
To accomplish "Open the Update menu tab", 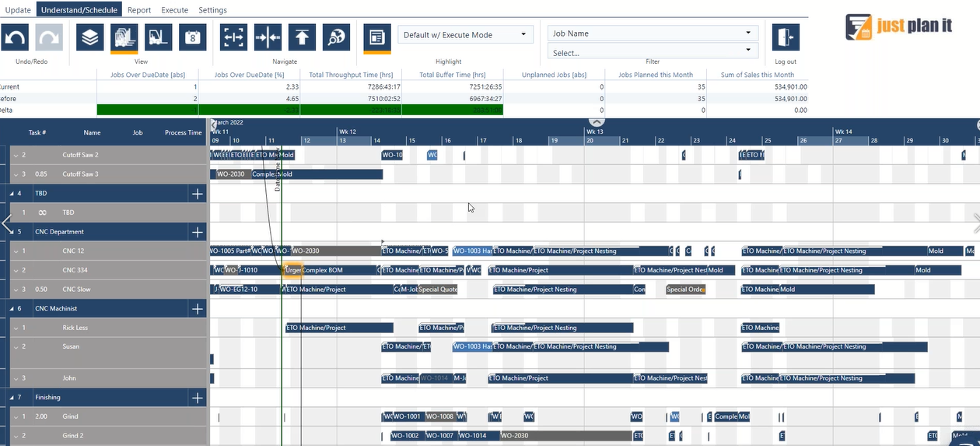I will tap(18, 10).
